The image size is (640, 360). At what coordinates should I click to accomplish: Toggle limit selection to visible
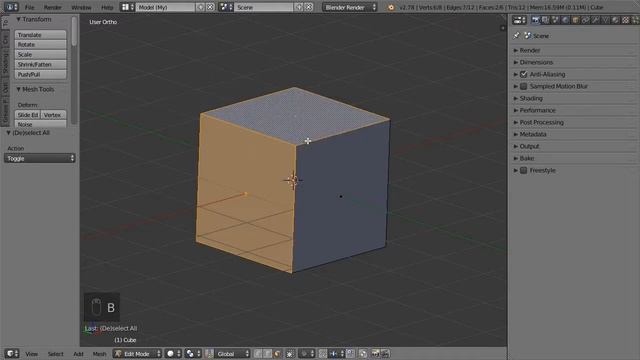pyautogui.click(x=290, y=353)
